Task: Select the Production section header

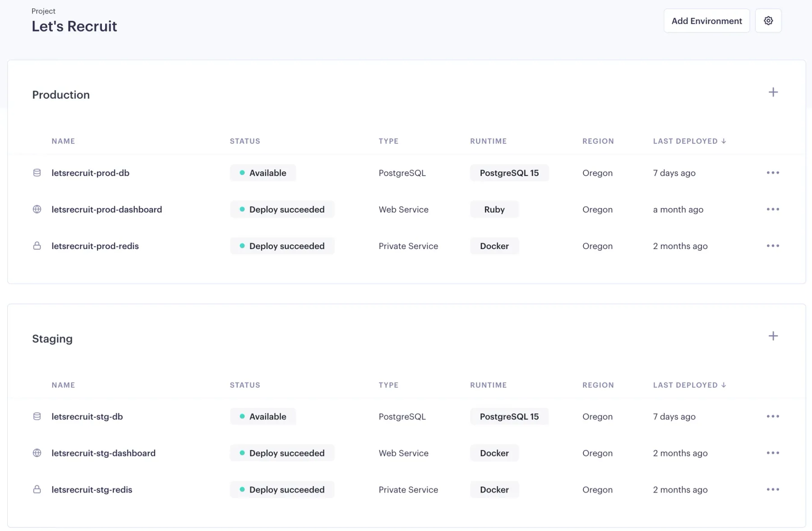Action: coord(60,95)
